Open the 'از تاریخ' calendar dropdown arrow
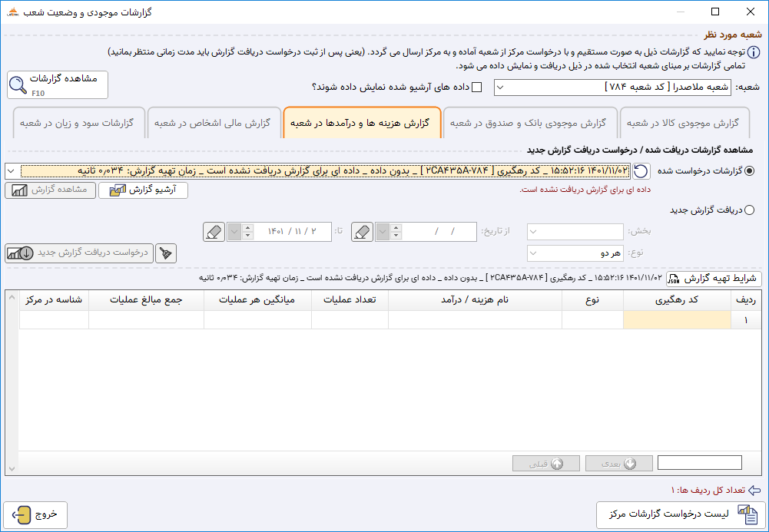769x532 pixels. (383, 232)
